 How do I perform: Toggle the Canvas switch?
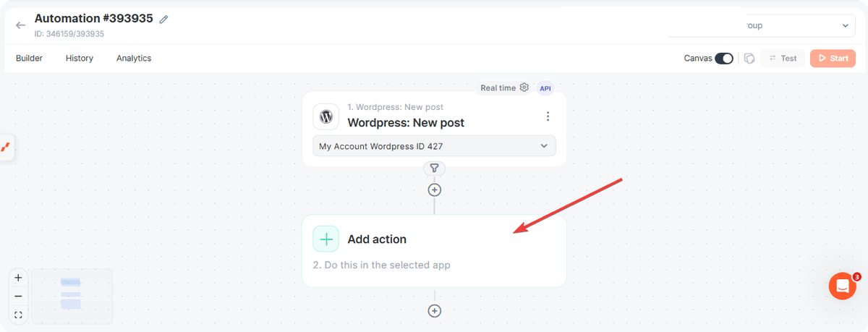pyautogui.click(x=724, y=59)
